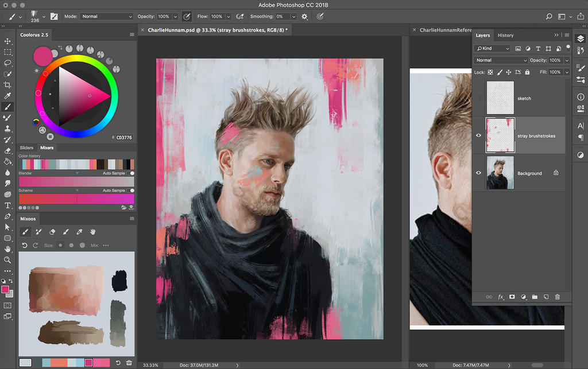
Task: Choose the Horizontal Type tool
Action: coord(8,205)
